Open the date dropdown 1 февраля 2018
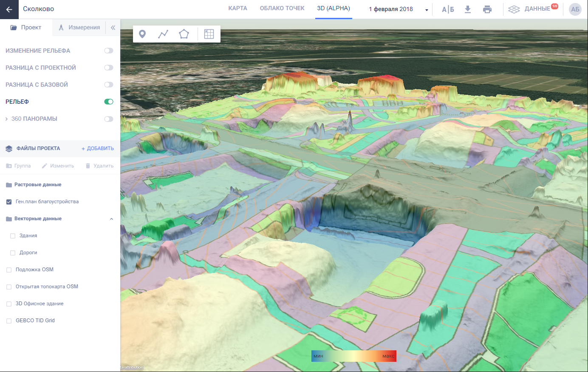This screenshot has height=372, width=588. coord(398,9)
